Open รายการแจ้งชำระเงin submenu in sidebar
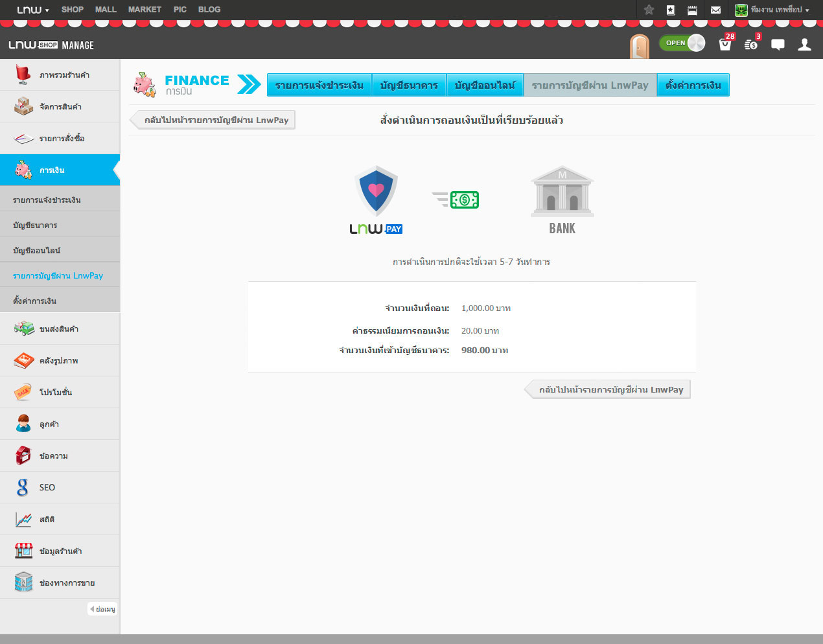The width and height of the screenshot is (823, 644). coord(60,200)
